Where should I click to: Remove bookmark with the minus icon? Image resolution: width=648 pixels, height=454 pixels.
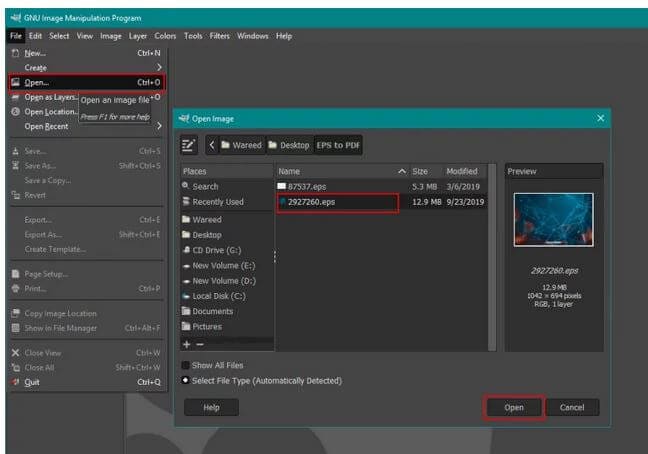point(200,344)
